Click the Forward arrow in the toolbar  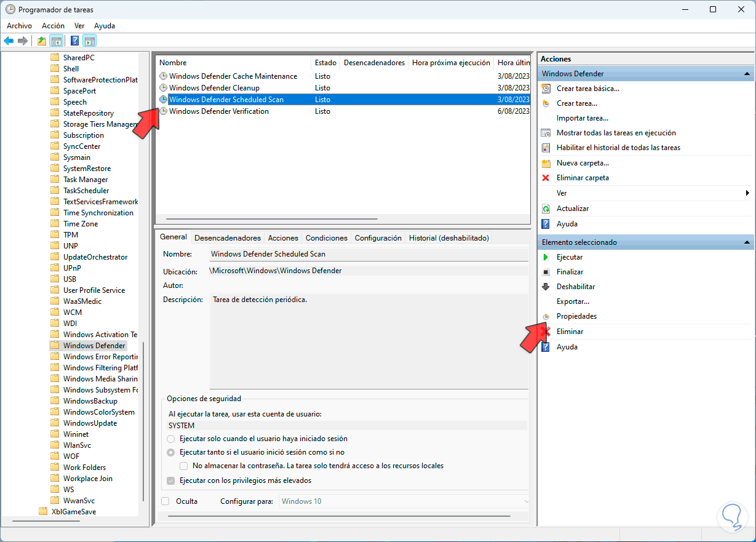(23, 41)
